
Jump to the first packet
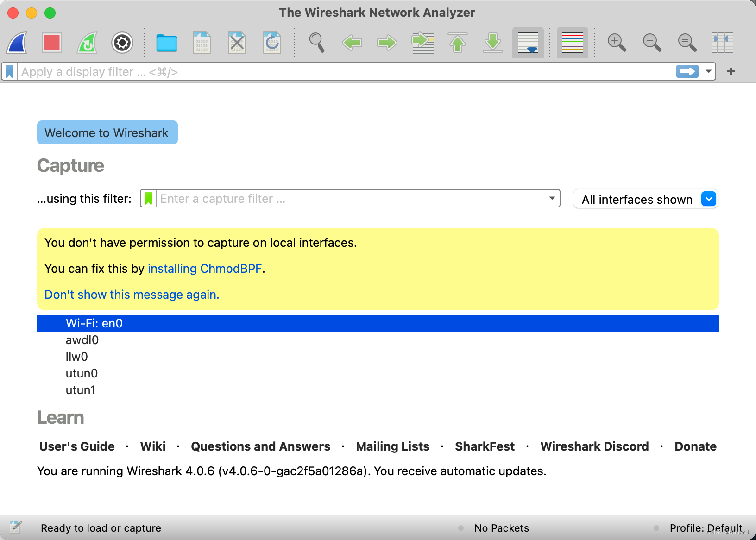pyautogui.click(x=458, y=43)
